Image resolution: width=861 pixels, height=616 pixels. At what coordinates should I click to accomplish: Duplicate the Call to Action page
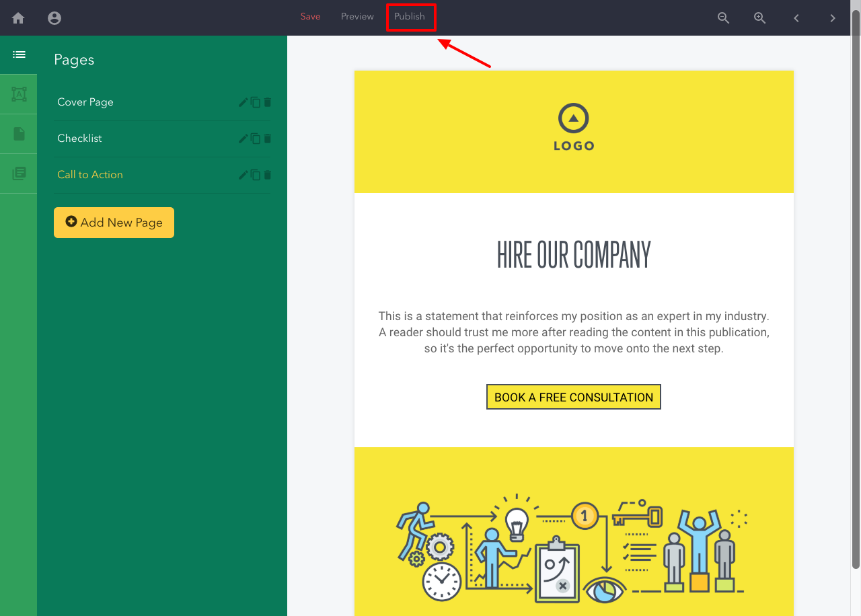256,175
